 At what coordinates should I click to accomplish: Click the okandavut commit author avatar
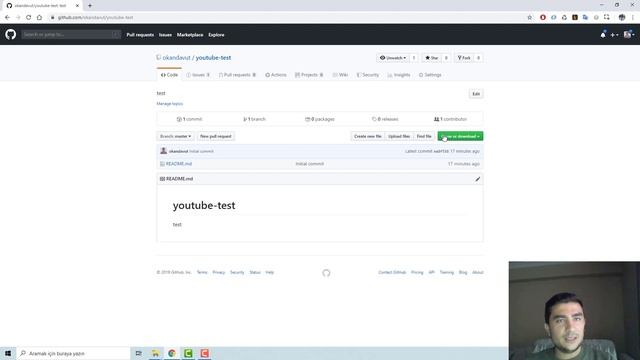pyautogui.click(x=164, y=151)
